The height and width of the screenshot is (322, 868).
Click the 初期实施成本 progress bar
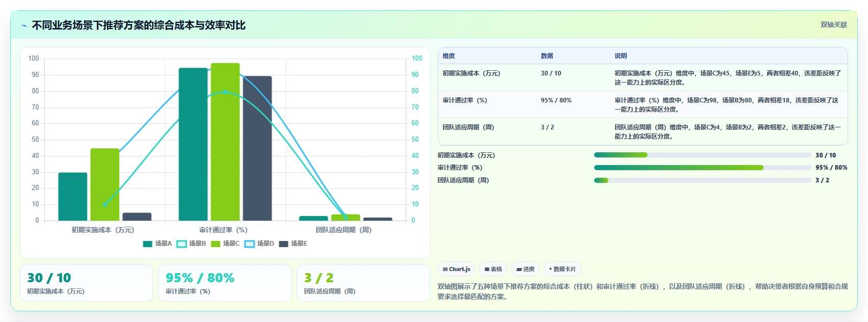(703, 155)
